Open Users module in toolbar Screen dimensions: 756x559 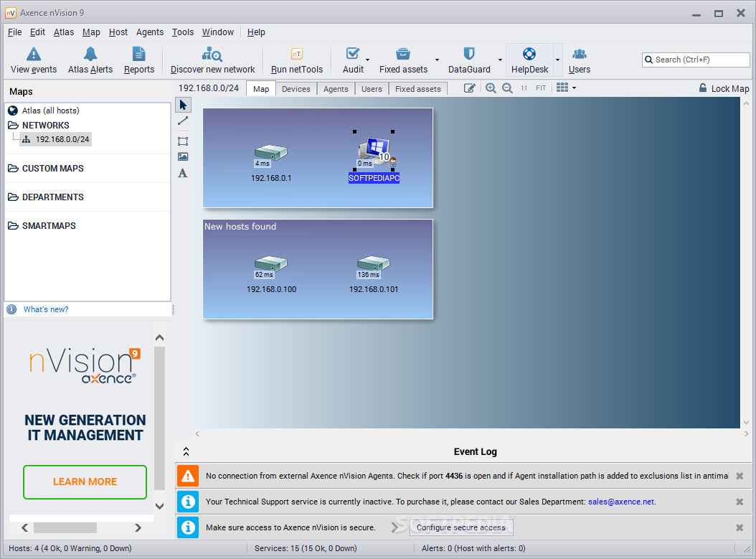pyautogui.click(x=579, y=60)
